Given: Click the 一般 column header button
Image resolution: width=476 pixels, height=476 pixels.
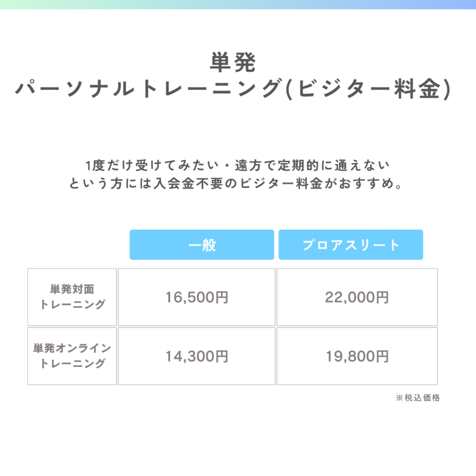Looking at the screenshot, I should pos(202,245).
